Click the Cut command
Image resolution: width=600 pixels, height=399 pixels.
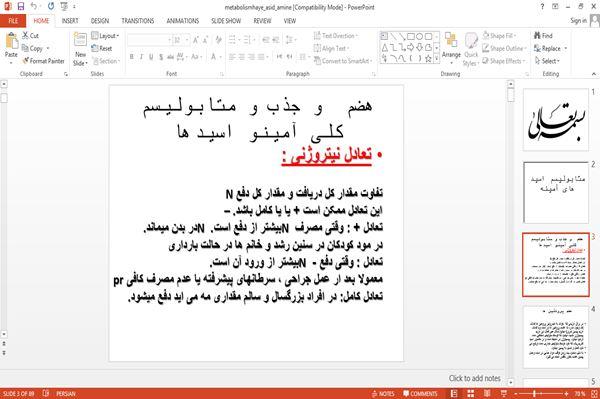30,36
